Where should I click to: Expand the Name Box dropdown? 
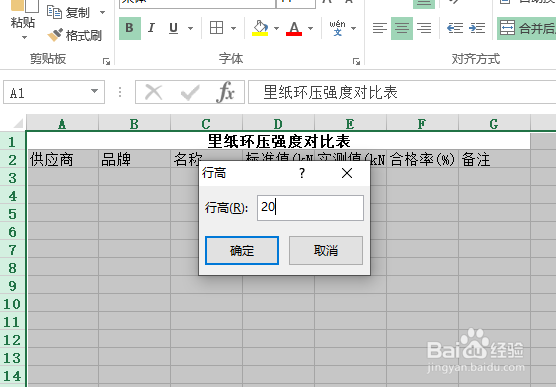[94, 92]
